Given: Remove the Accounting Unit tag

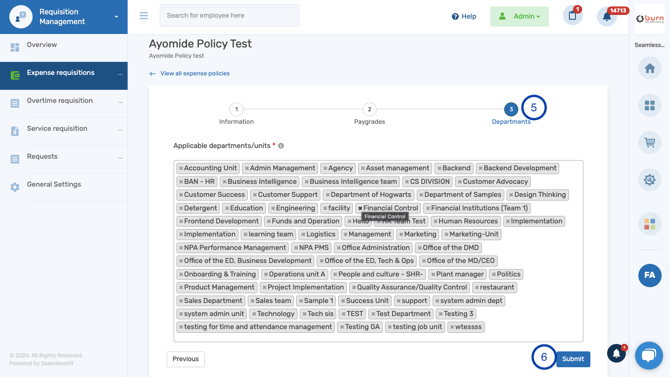Looking at the screenshot, I should pyautogui.click(x=181, y=168).
